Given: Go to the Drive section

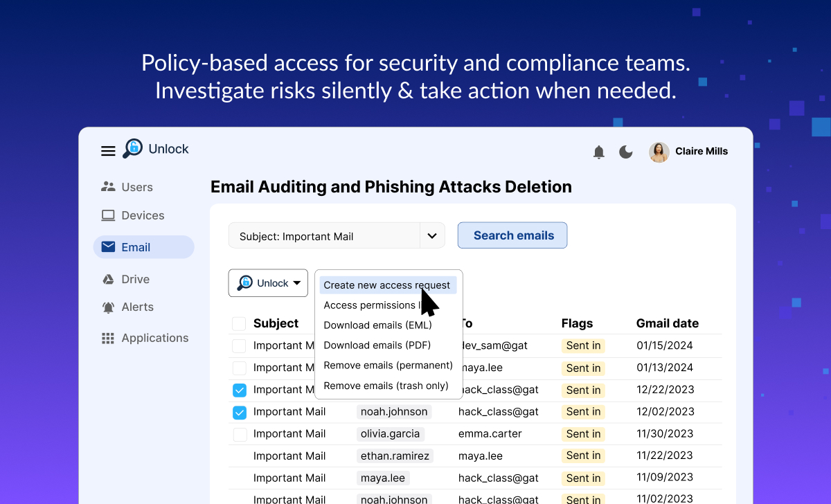Looking at the screenshot, I should pyautogui.click(x=136, y=279).
